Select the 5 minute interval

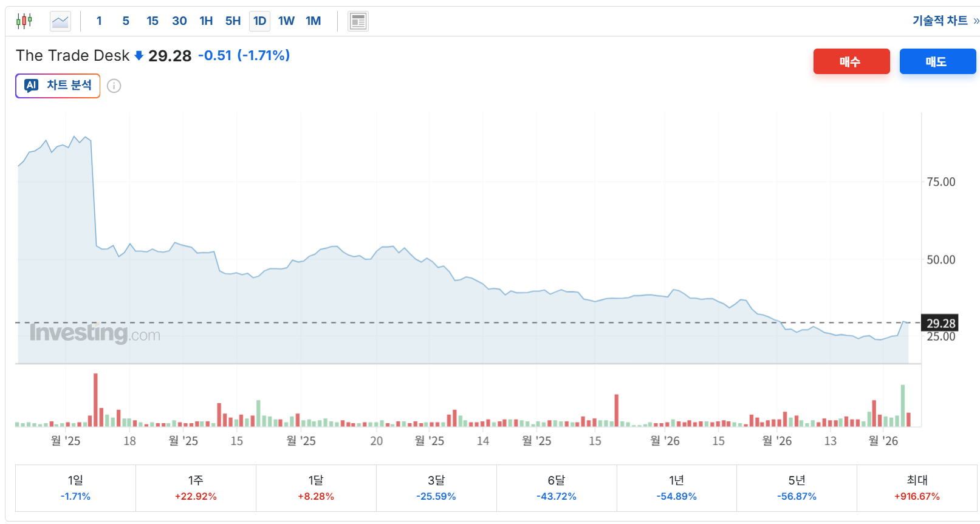pos(126,21)
